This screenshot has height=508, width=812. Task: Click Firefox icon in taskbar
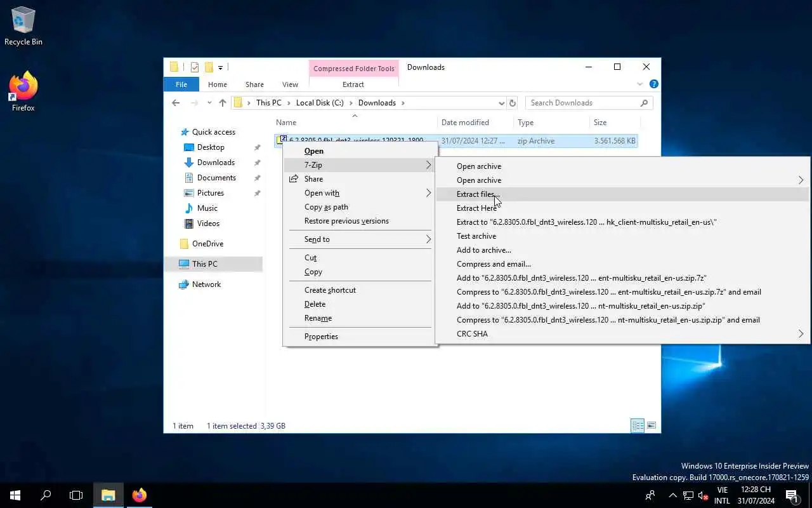click(x=140, y=495)
